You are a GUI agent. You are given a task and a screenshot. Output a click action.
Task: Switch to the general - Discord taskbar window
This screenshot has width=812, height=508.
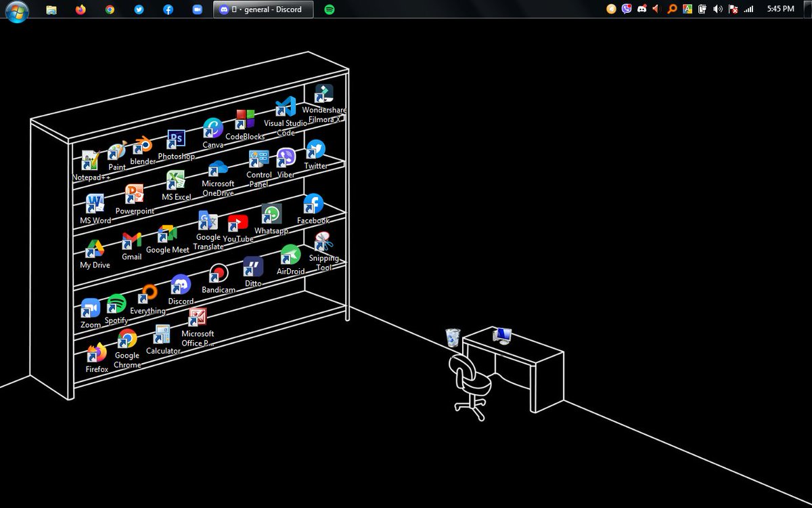click(263, 9)
